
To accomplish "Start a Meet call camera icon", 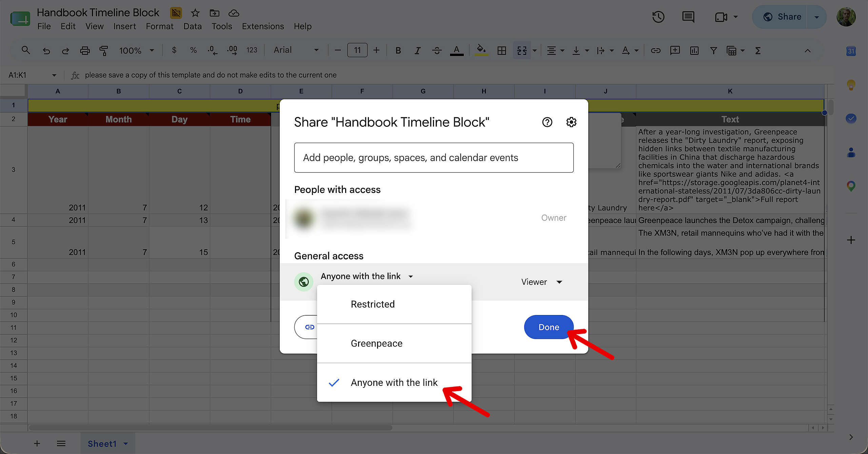I will click(721, 17).
